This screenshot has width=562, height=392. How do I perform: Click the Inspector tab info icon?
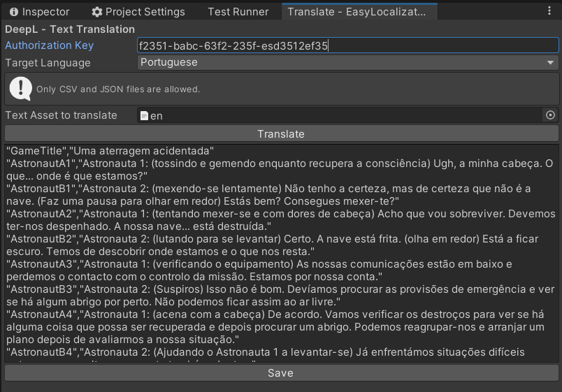[x=14, y=12]
